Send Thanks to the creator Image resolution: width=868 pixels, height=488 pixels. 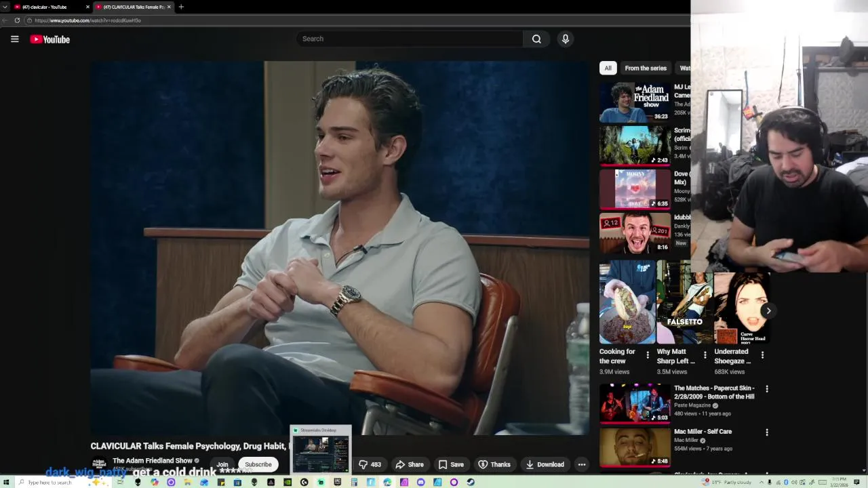pyautogui.click(x=494, y=464)
